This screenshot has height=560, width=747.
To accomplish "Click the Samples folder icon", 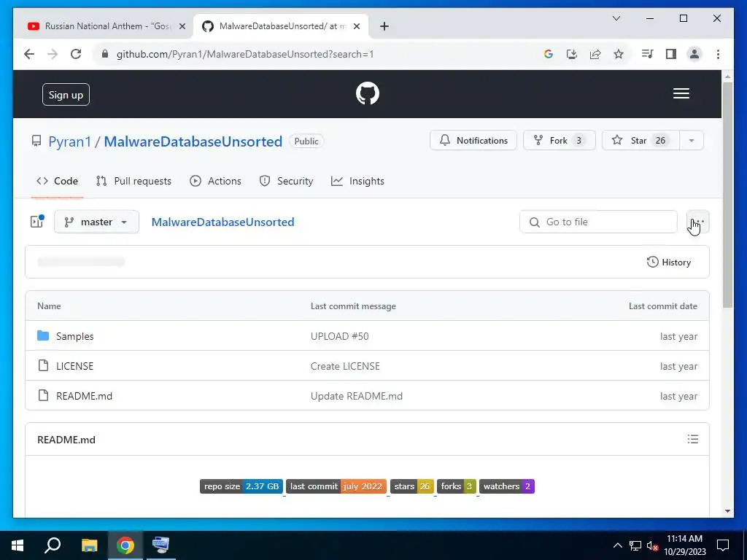I will click(x=43, y=335).
